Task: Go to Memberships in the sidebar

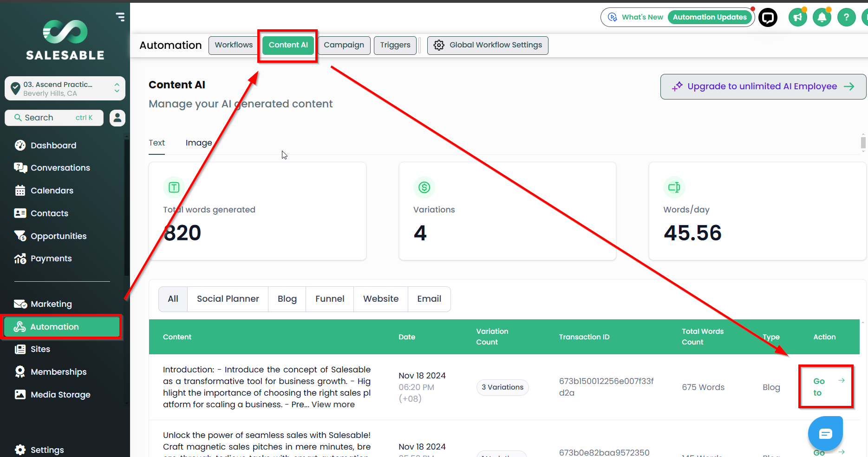Action: (x=59, y=372)
